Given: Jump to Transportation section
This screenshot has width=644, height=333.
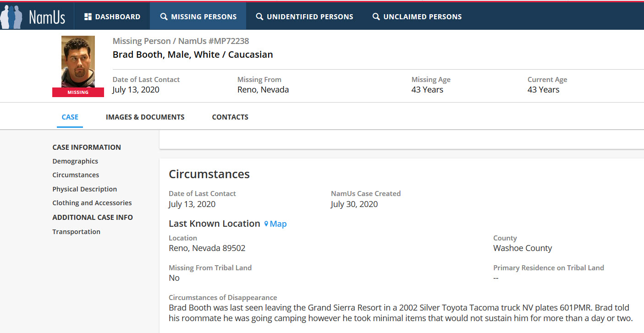Looking at the screenshot, I should (76, 232).
